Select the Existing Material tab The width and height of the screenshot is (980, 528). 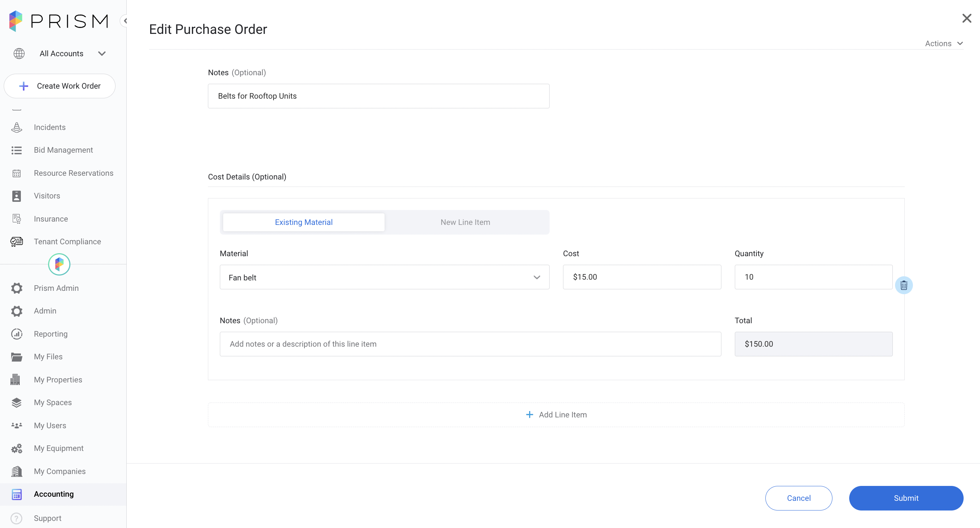point(304,222)
